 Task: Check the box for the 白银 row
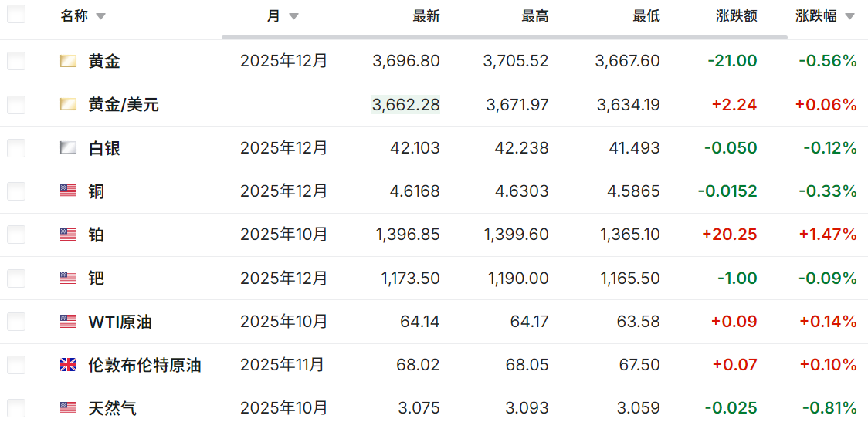(x=16, y=147)
